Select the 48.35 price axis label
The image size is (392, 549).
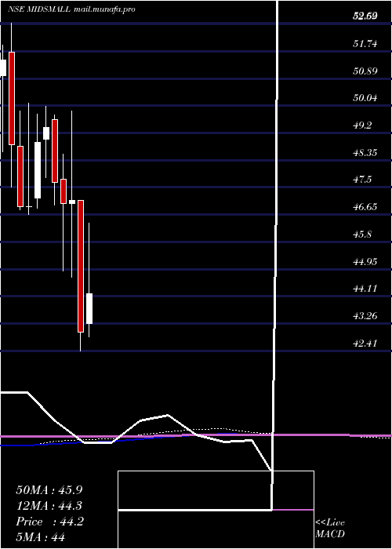365,153
